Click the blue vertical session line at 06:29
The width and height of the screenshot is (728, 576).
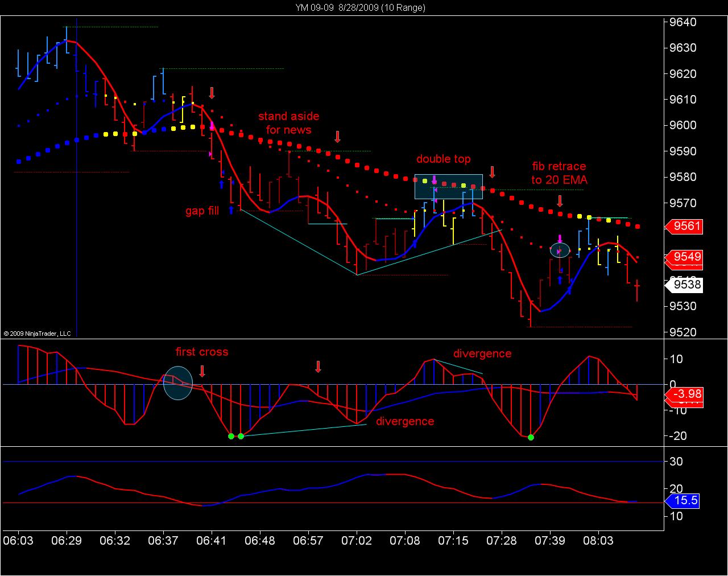pyautogui.click(x=76, y=176)
